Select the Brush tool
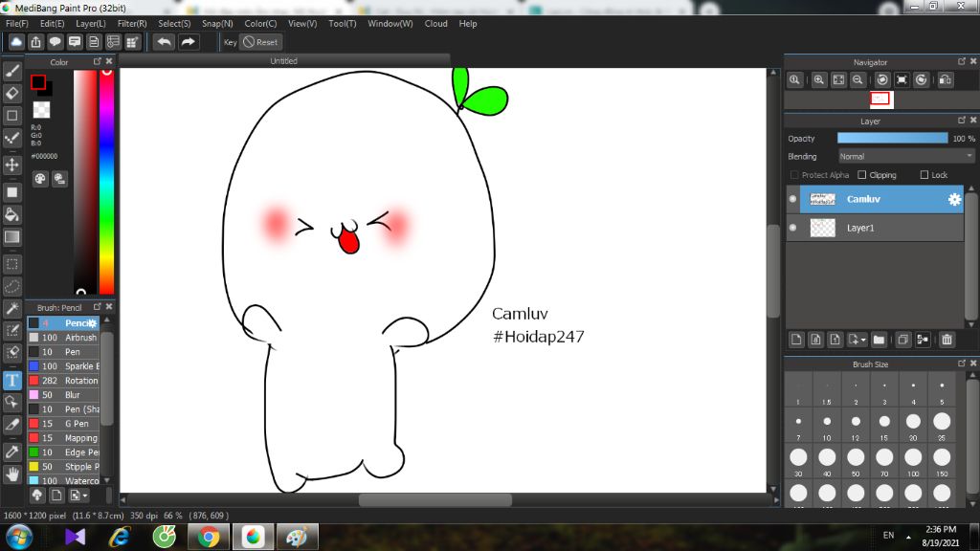The image size is (980, 551). [x=11, y=71]
